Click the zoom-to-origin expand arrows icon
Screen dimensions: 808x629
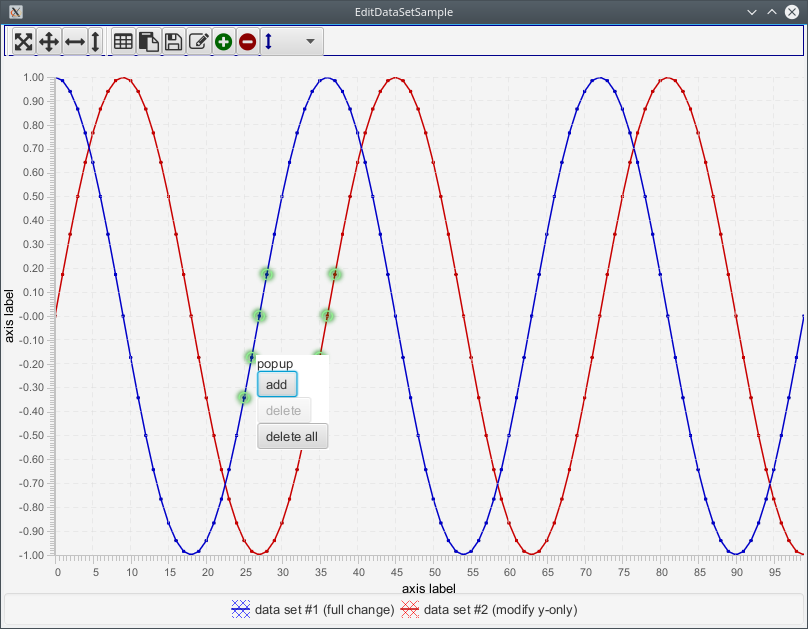point(24,42)
